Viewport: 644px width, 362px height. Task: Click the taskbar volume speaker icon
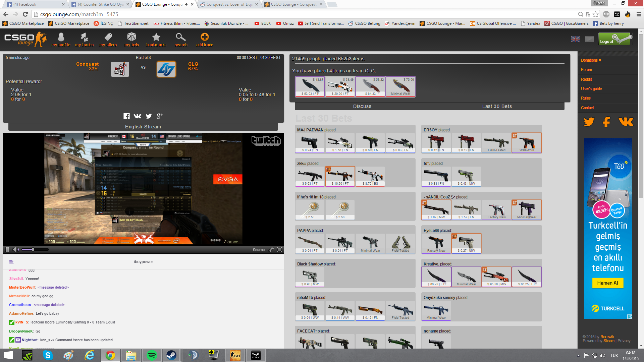[x=603, y=356]
